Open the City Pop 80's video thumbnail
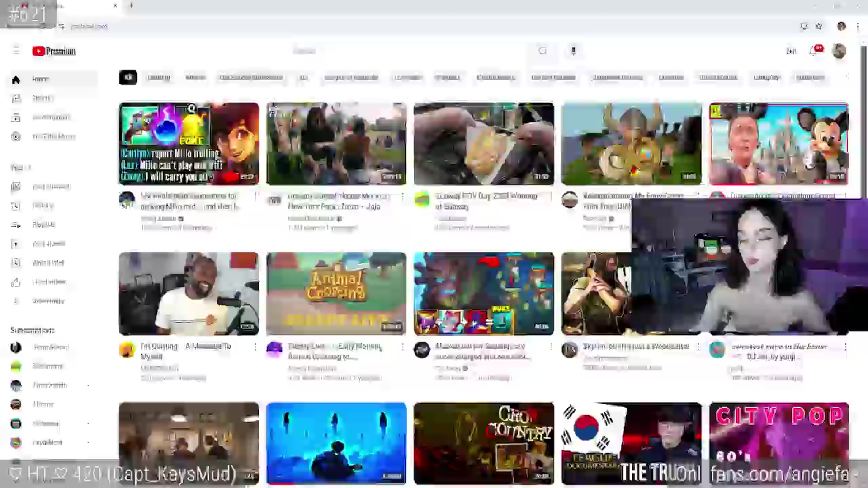Viewport: 868px width, 488px height. coord(779,443)
